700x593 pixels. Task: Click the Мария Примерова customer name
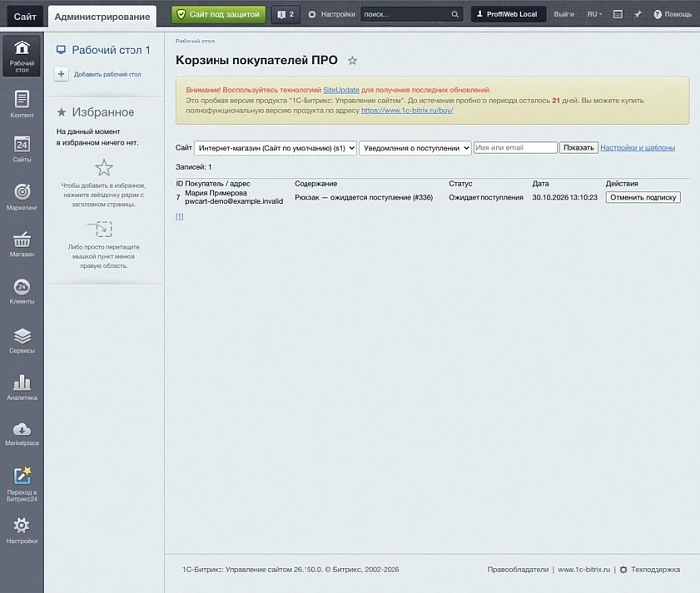tap(216, 193)
